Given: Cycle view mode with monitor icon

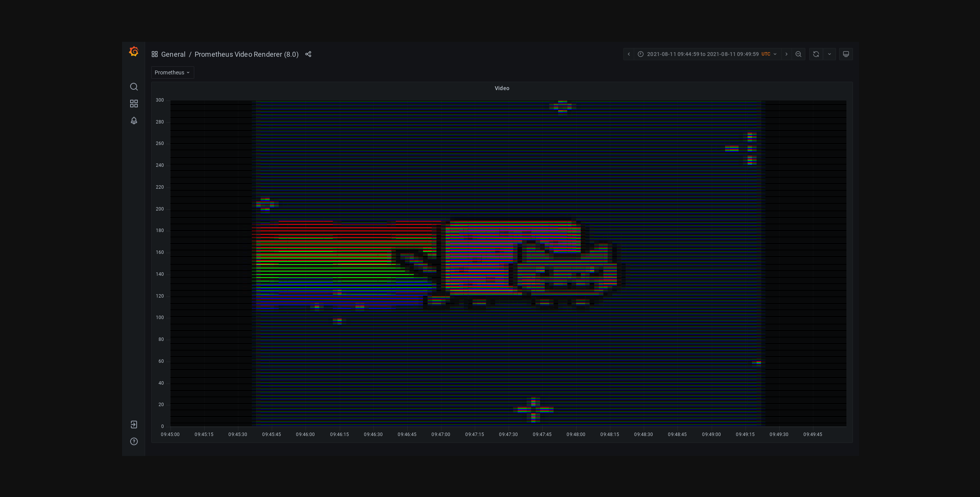Looking at the screenshot, I should pyautogui.click(x=846, y=54).
